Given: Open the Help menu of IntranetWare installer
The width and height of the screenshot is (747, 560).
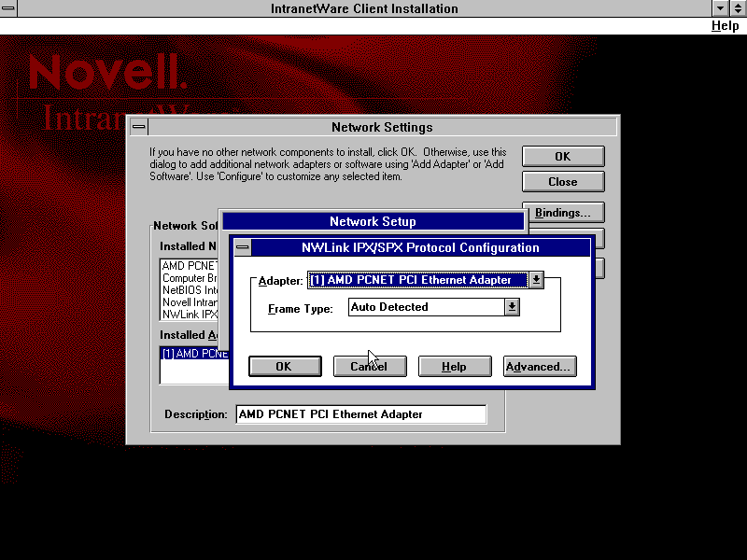Looking at the screenshot, I should click(726, 26).
